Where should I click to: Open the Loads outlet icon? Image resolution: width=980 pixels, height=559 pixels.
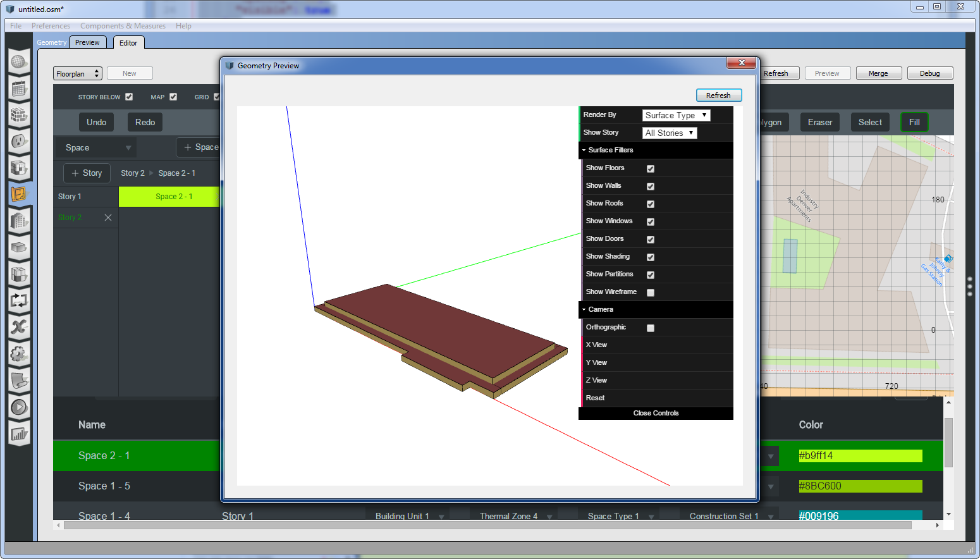pos(19,141)
